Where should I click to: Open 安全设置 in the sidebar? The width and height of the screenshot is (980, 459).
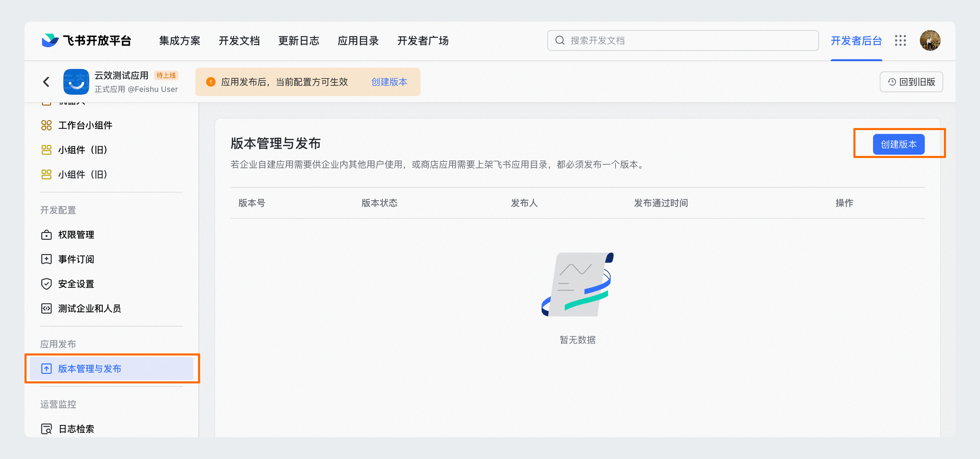112,284
